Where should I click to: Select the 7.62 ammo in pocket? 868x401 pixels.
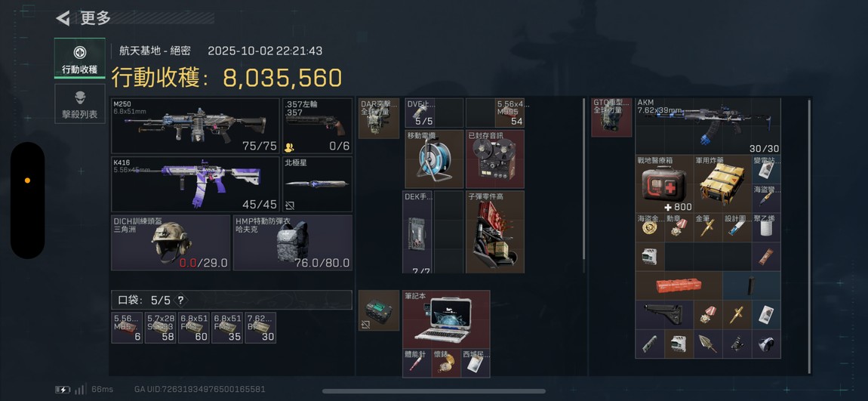click(260, 328)
